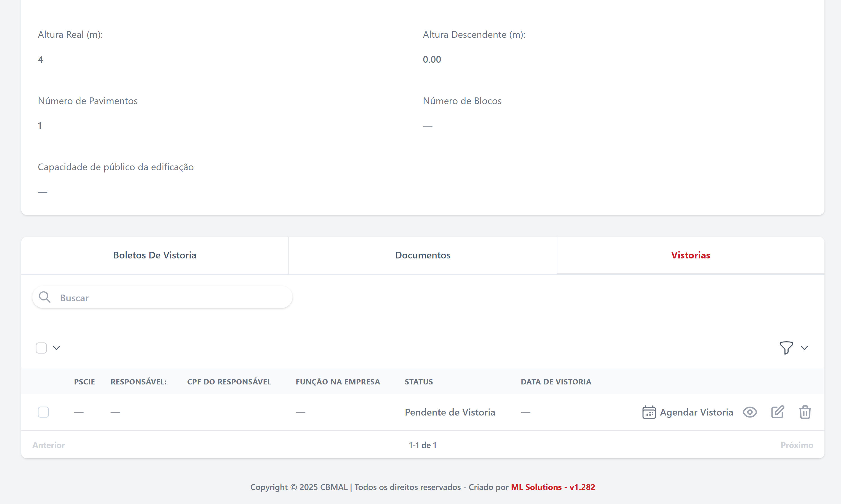Viewport: 841px width, 504px height.
Task: Edit the inspection row with pencil icon
Action: click(x=777, y=412)
